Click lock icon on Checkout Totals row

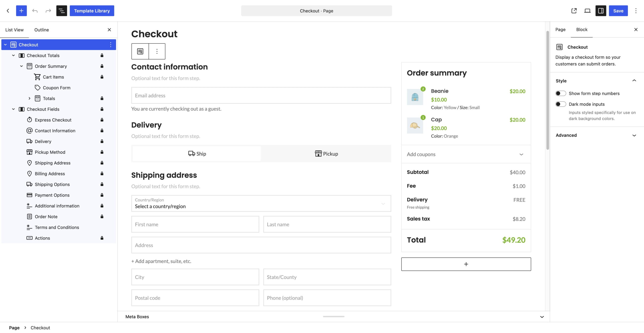[x=102, y=55]
